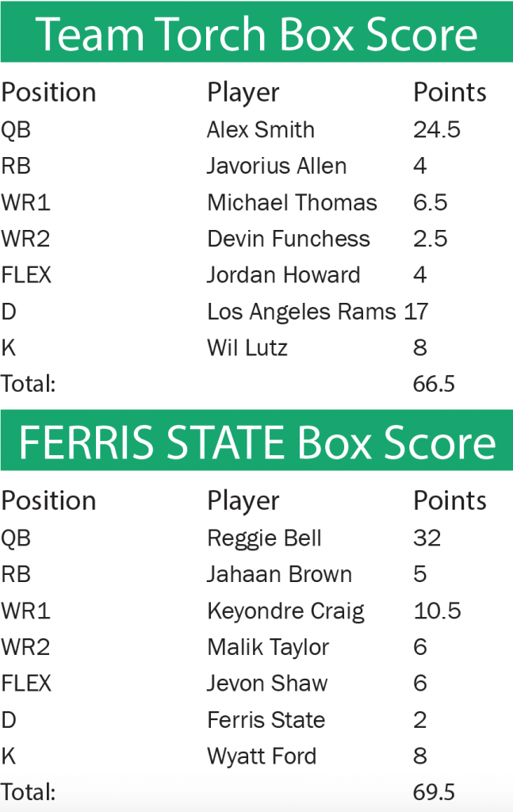Click quarterback Reggie Bell

(x=264, y=538)
